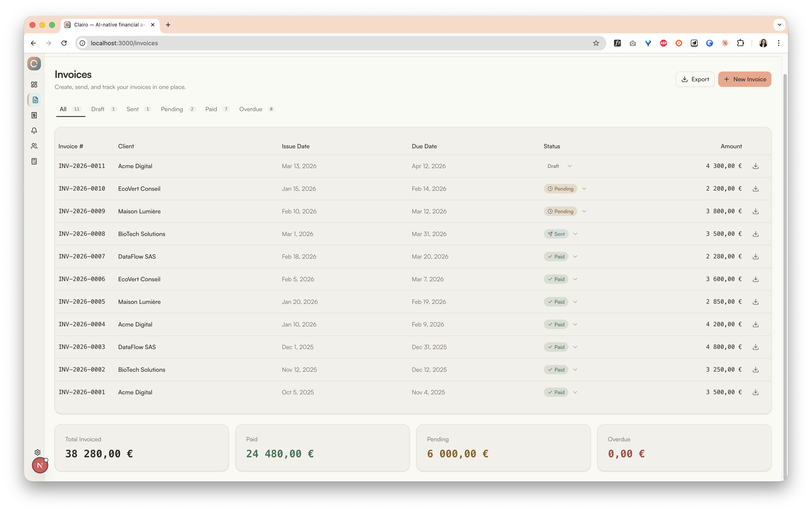Download invoice INV-2026-0003

(x=756, y=347)
